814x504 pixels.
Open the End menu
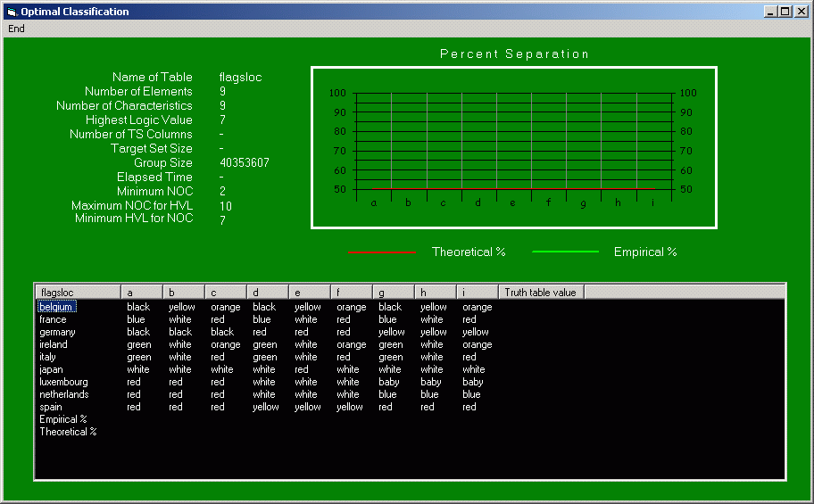click(x=16, y=29)
